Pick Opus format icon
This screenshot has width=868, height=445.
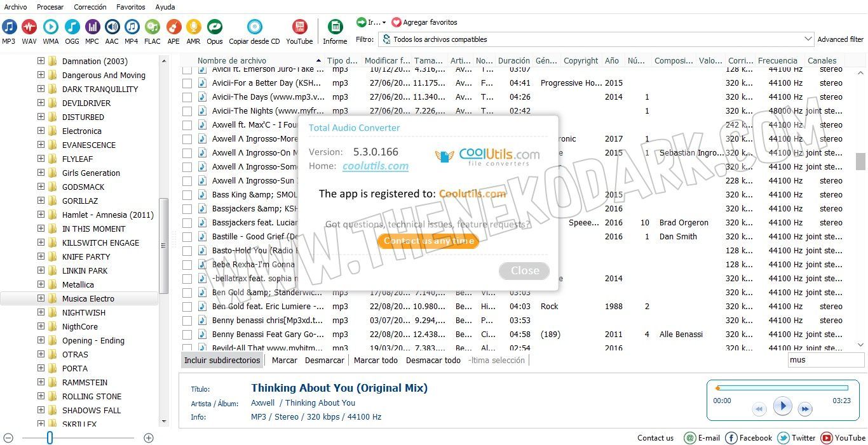215,27
